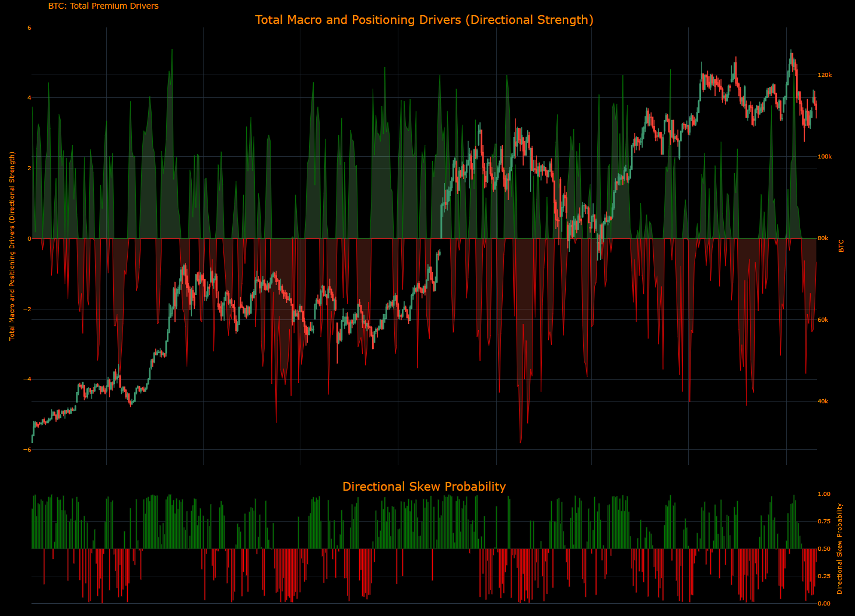Toggle the 'BTC: Total Premium Drivers' legend entry
855x616 pixels.
coord(103,6)
